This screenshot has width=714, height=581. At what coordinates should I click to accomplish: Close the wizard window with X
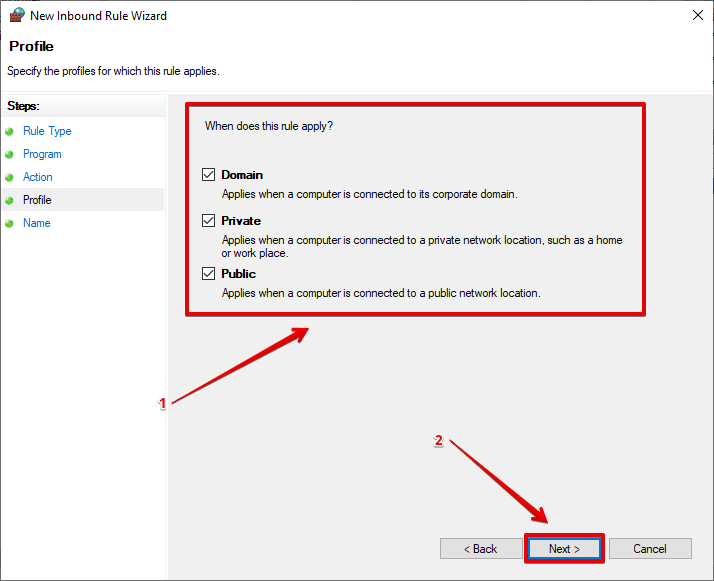[x=698, y=15]
